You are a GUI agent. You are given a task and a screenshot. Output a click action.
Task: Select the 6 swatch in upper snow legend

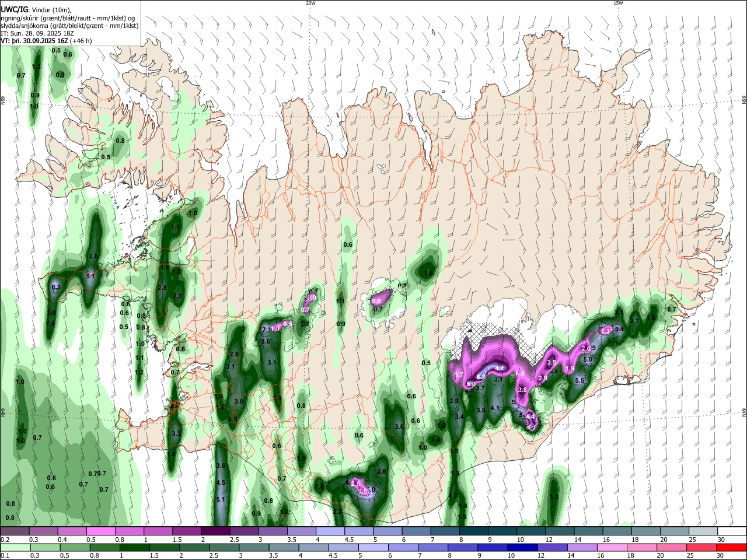point(415,531)
